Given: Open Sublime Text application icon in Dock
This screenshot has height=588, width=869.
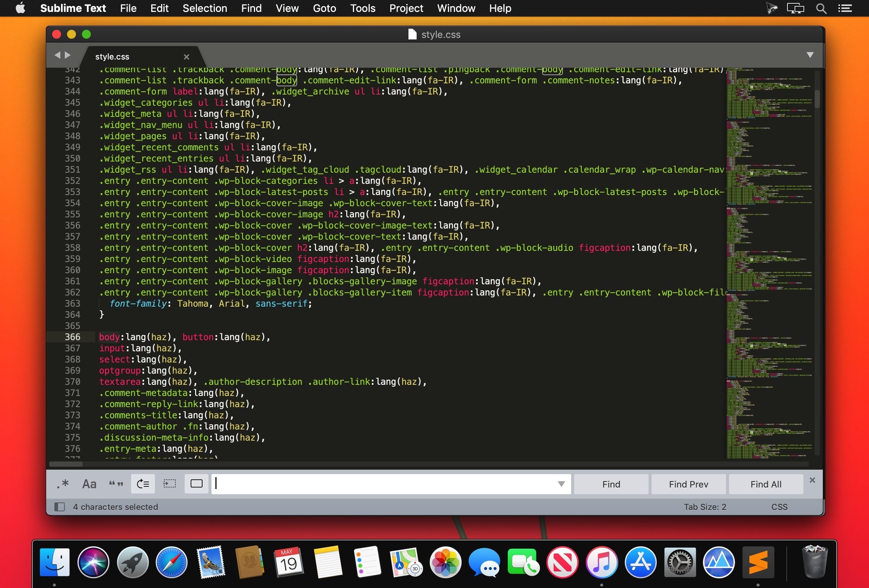Looking at the screenshot, I should pos(757,562).
